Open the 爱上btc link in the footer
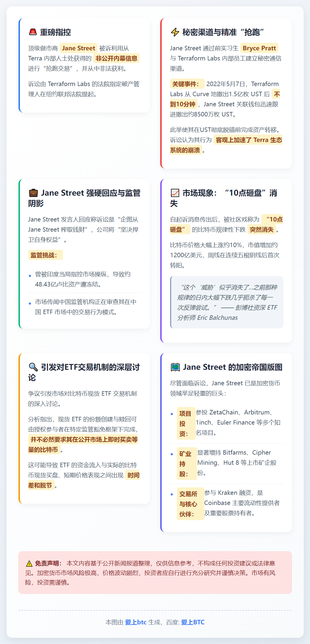The width and height of the screenshot is (310, 644). (x=135, y=622)
